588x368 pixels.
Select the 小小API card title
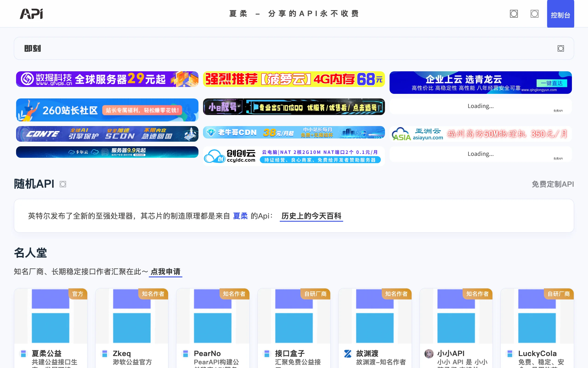point(451,354)
